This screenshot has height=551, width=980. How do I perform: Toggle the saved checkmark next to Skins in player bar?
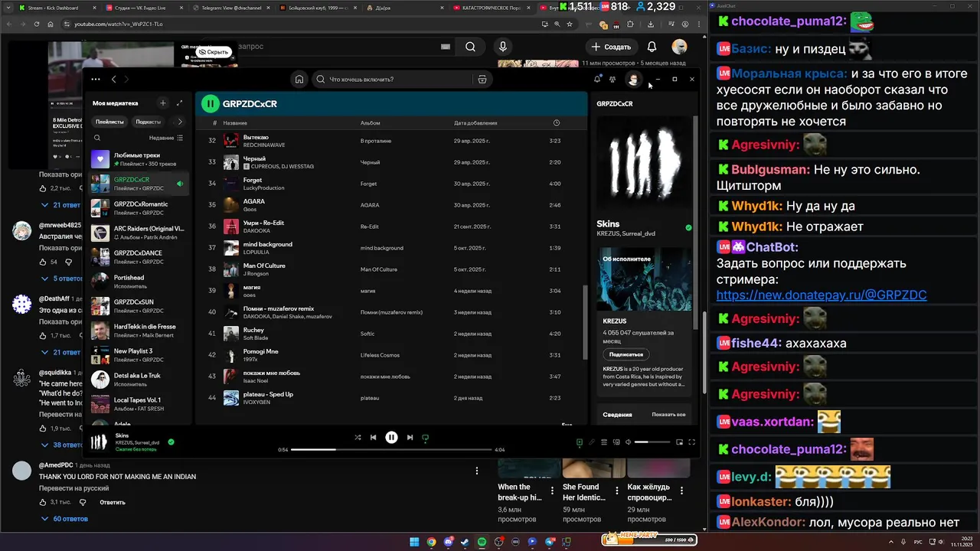tap(171, 442)
